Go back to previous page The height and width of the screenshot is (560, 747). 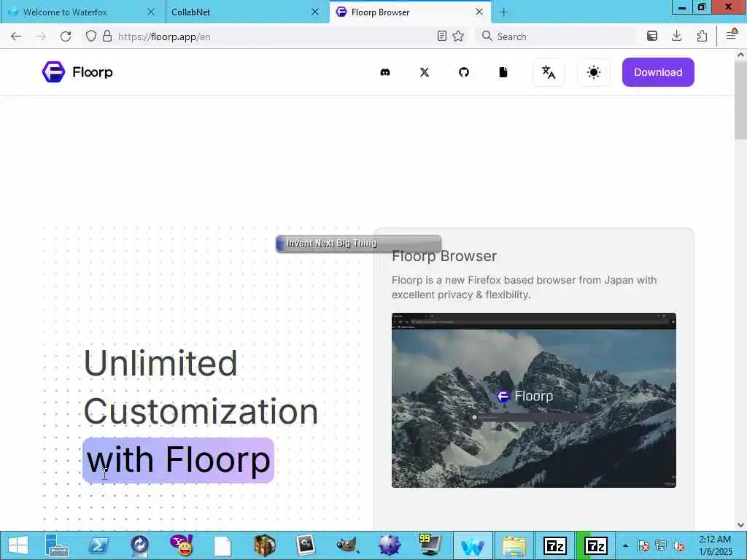click(16, 36)
